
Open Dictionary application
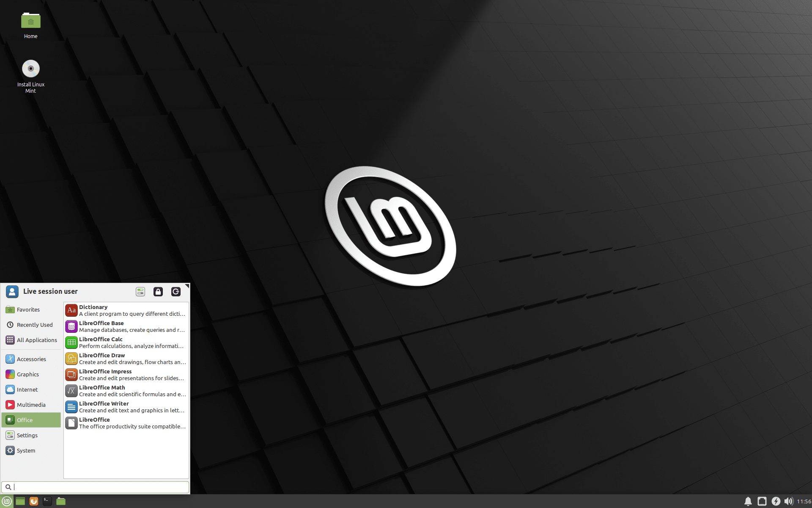[125, 309]
